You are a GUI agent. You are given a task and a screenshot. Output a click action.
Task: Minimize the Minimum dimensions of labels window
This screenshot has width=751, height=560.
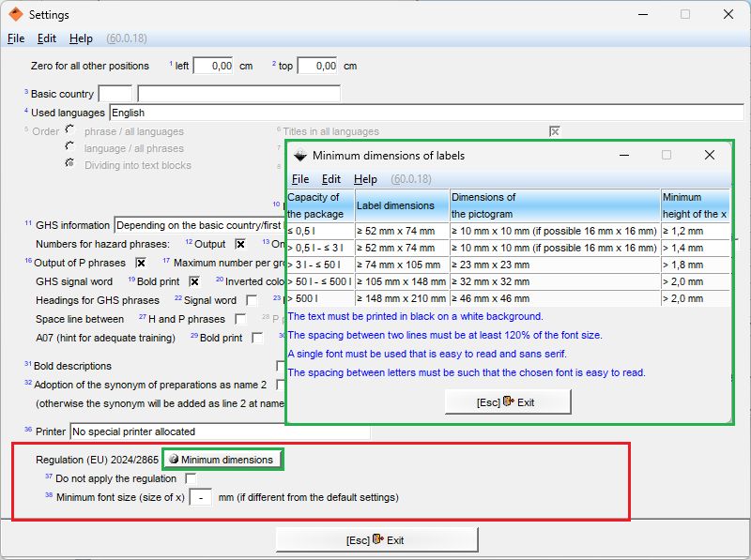[624, 155]
